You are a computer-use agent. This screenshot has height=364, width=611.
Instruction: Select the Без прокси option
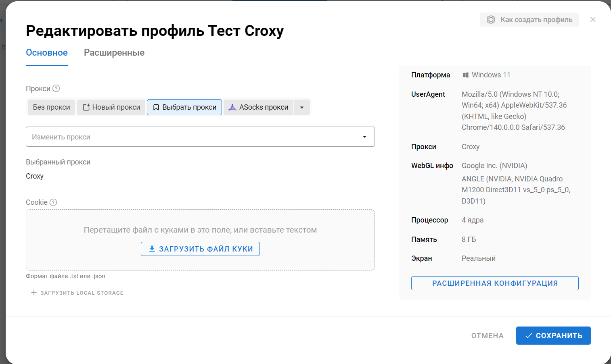tap(51, 107)
